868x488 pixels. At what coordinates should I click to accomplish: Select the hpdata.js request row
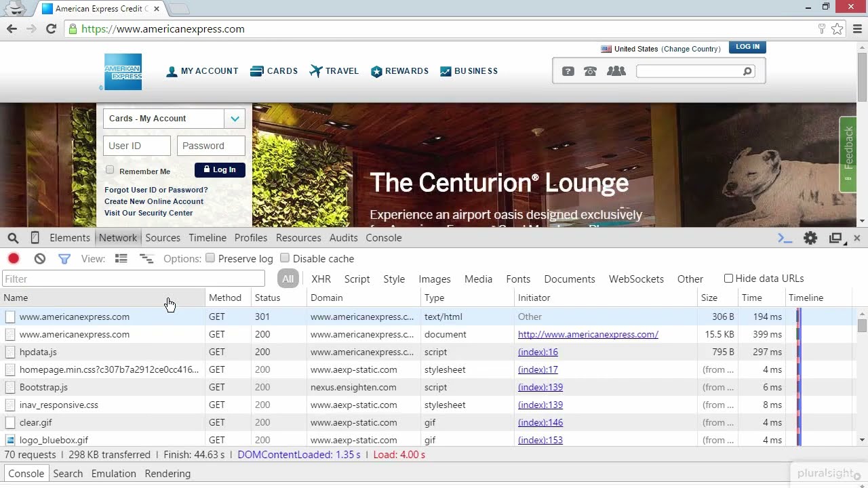pos(427,352)
